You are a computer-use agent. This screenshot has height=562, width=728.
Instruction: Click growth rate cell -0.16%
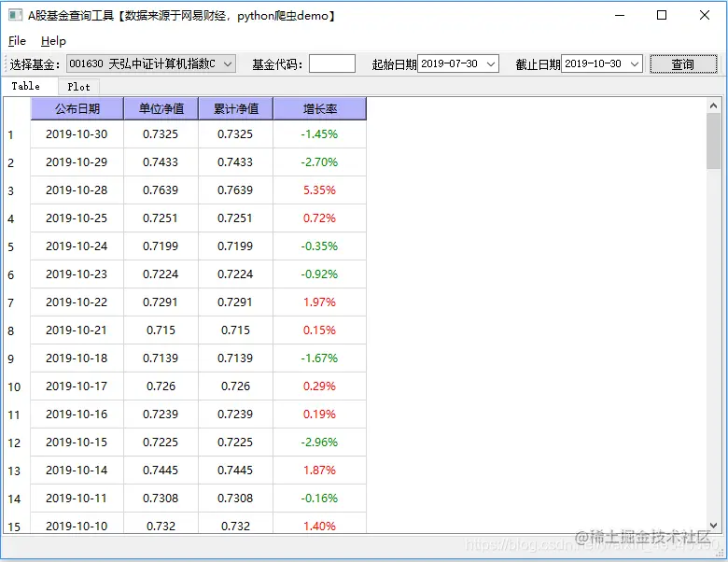(x=320, y=499)
